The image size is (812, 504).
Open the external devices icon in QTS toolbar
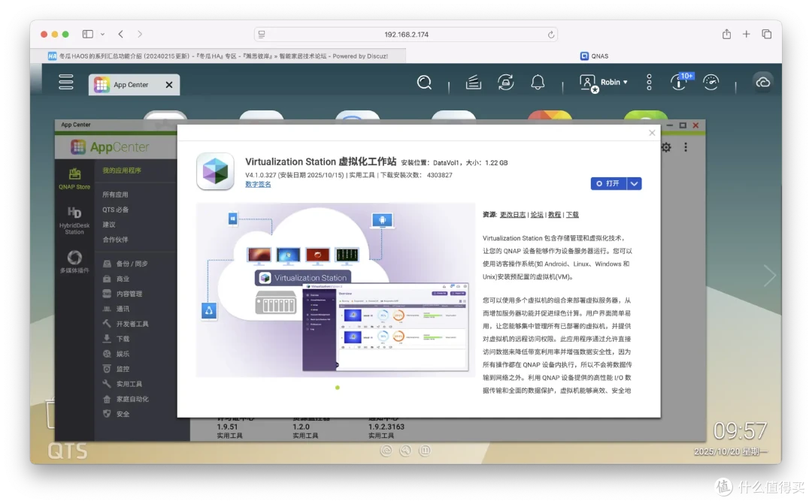point(505,83)
